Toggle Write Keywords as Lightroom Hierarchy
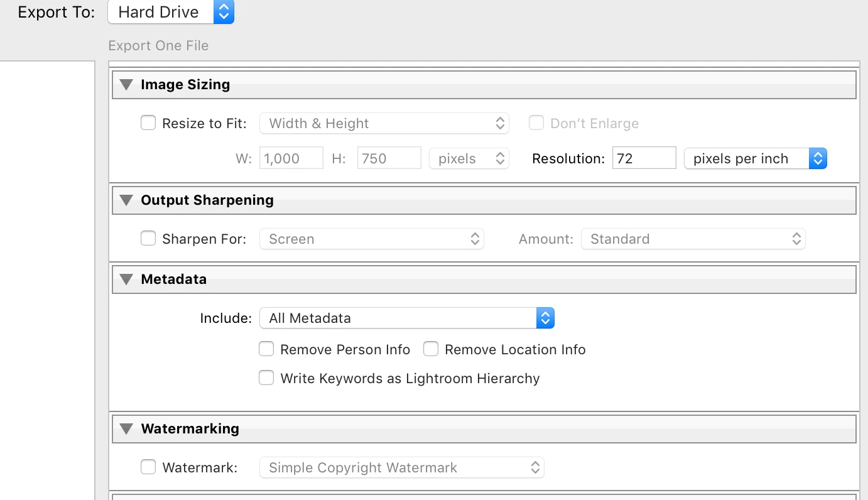The width and height of the screenshot is (868, 500). [266, 378]
